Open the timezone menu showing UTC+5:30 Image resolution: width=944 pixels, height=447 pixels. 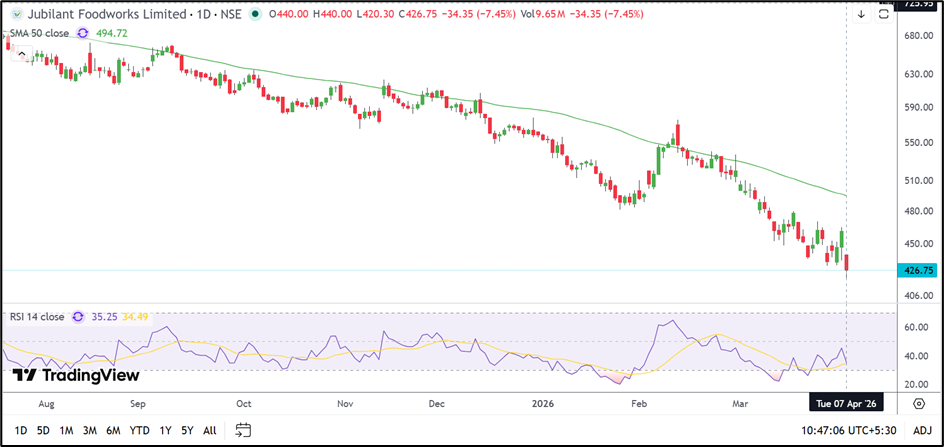(850, 430)
